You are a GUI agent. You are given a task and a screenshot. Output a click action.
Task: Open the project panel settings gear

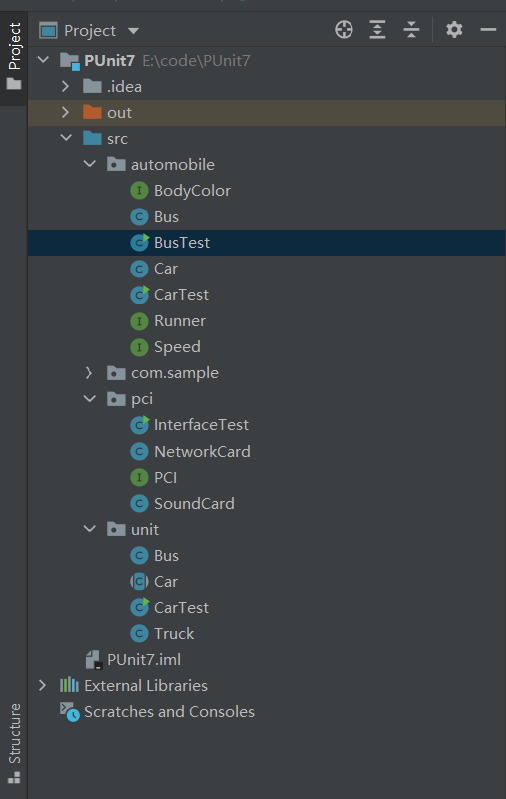click(454, 30)
